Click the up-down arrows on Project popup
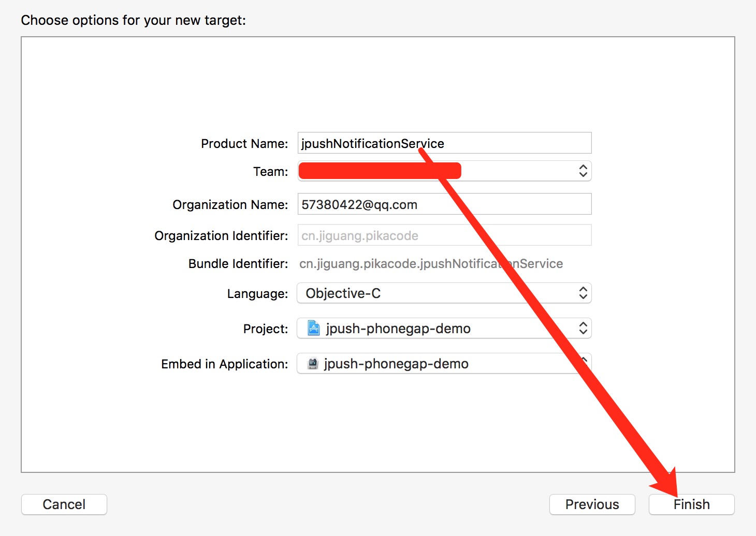 [583, 328]
